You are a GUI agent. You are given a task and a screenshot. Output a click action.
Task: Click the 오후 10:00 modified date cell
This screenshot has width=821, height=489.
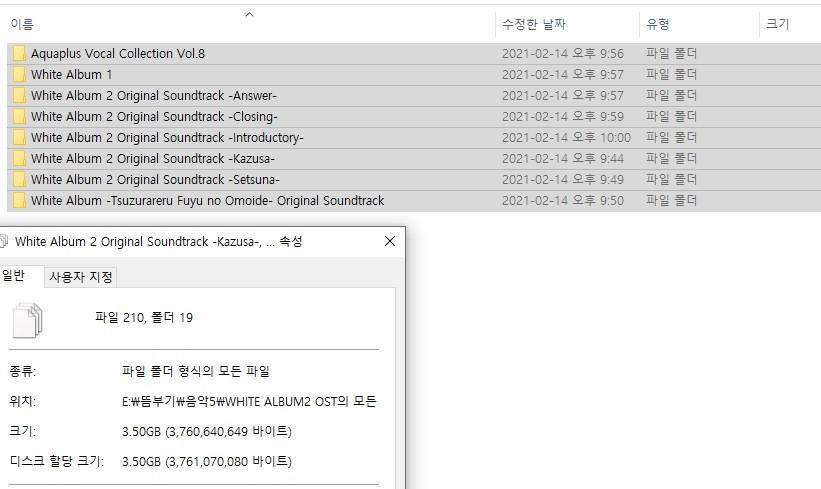(567, 137)
